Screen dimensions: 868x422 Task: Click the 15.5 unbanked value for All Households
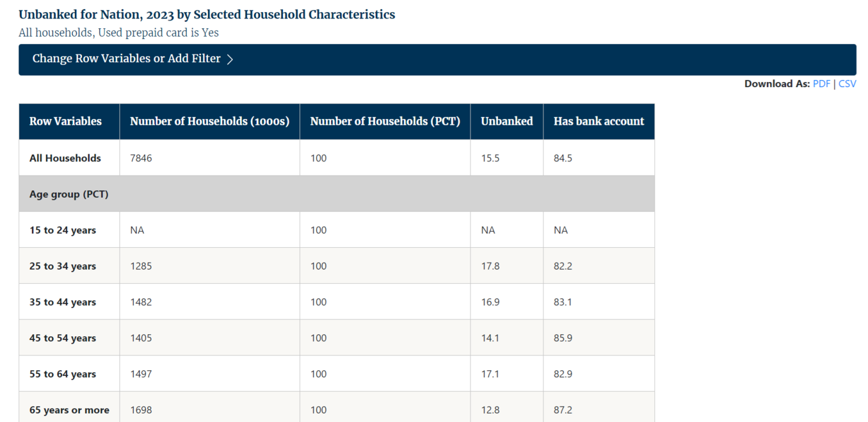coord(490,158)
